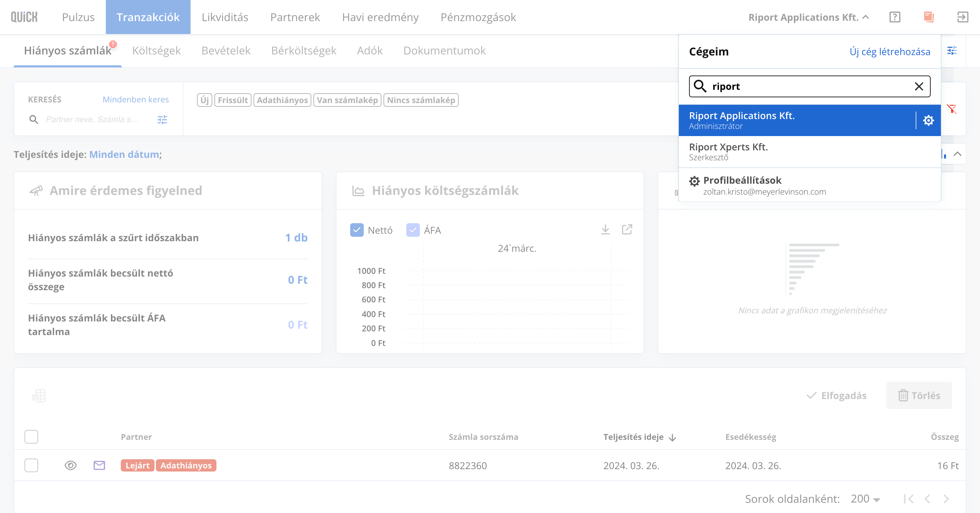Switch to the Bevételek tab
Screen dimensions: 980x513
click(x=226, y=51)
